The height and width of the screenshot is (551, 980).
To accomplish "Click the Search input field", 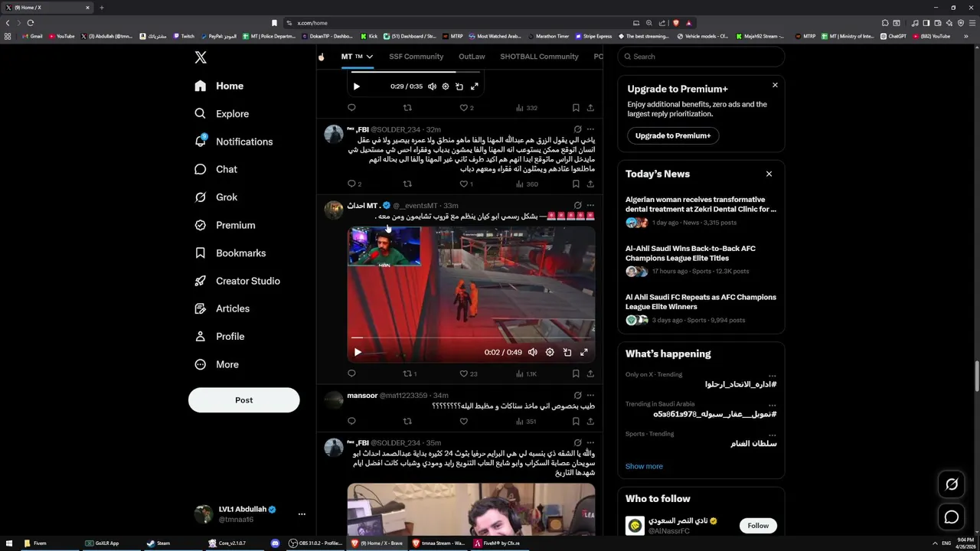I will tap(701, 57).
